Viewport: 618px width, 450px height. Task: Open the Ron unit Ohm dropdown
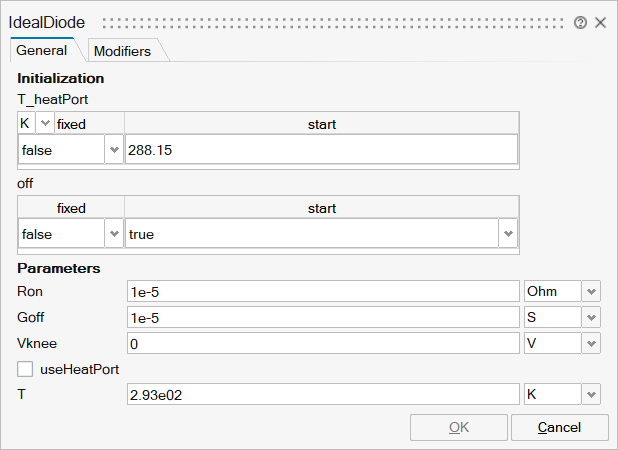coord(591,291)
